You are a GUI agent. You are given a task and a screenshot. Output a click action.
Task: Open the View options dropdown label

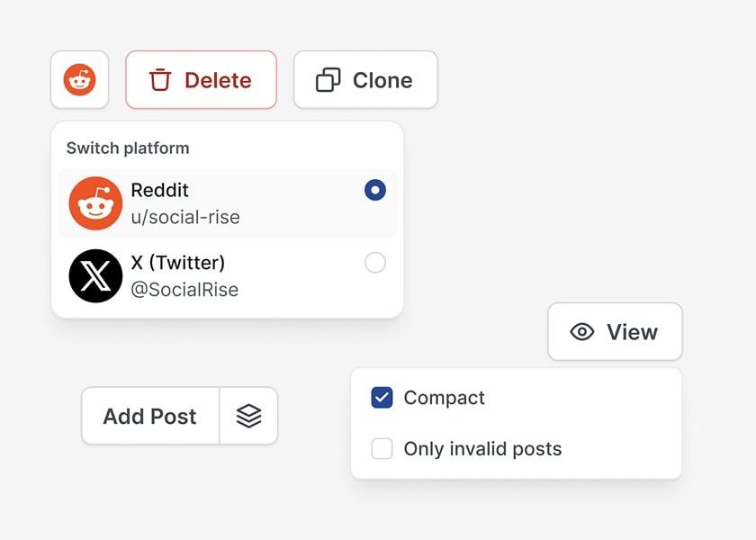coord(632,332)
